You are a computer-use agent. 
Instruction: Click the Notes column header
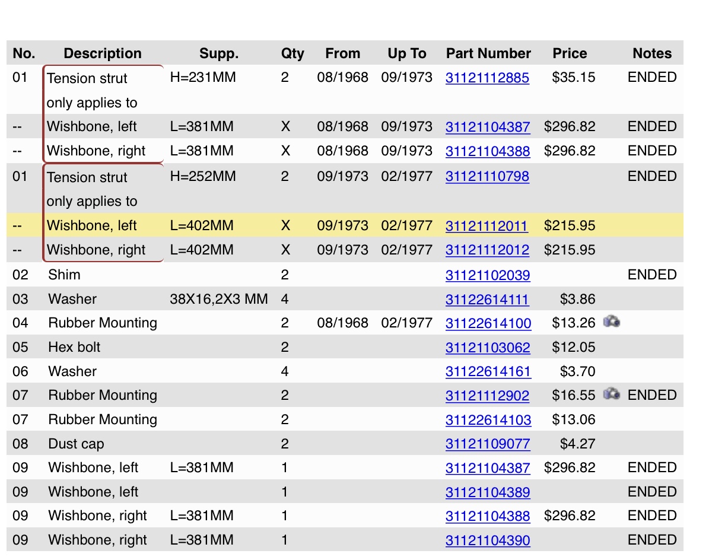(652, 53)
